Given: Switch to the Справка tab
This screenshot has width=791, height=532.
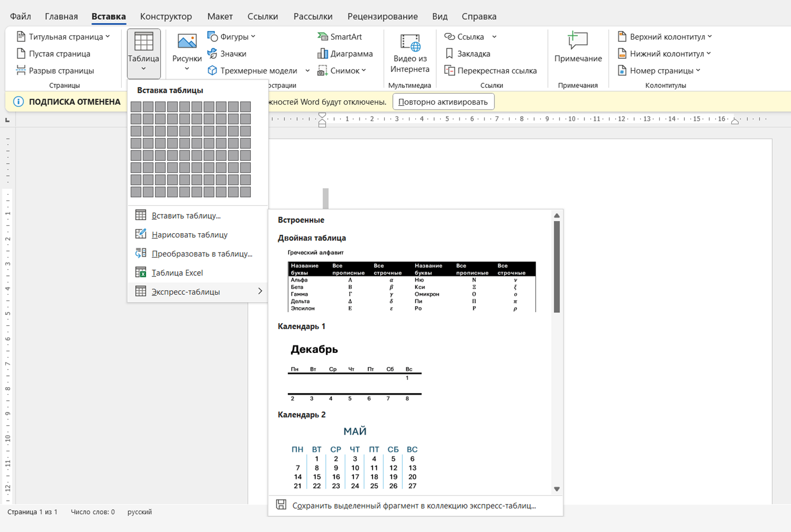Looking at the screenshot, I should [x=479, y=16].
